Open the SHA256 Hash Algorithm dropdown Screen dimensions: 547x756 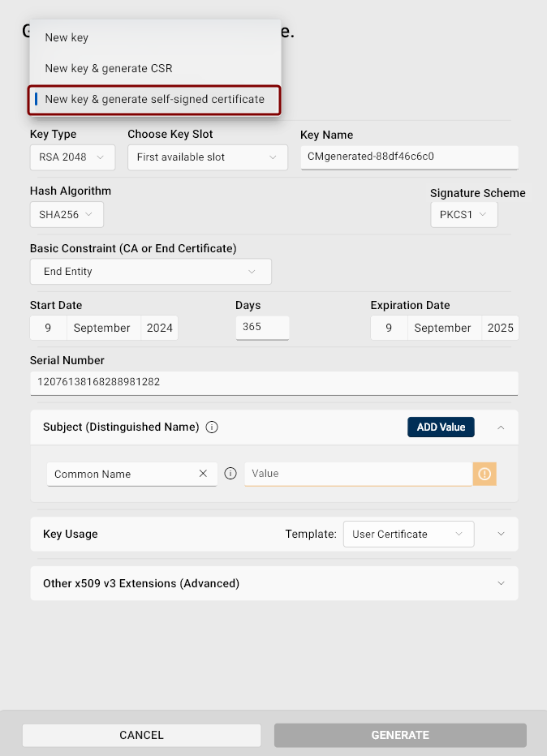[x=67, y=214]
